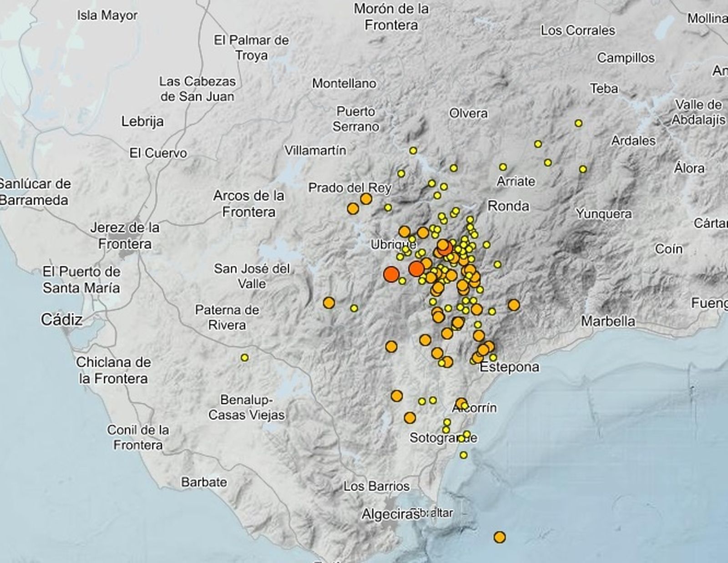
Task: Select the large orange marker northwest of Ronda
Action: click(x=423, y=233)
